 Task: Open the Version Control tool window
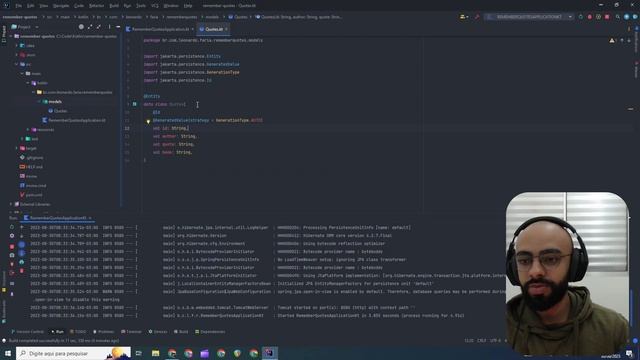pos(27,332)
